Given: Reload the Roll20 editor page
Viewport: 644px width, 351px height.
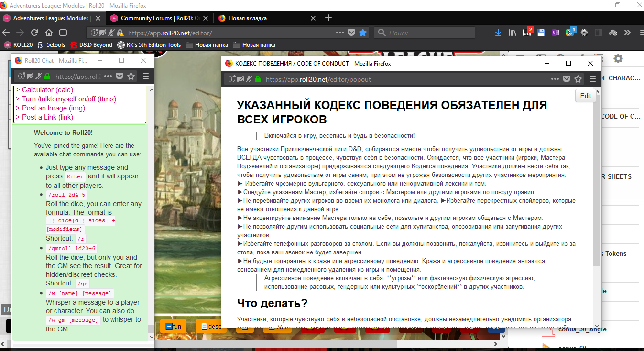Looking at the screenshot, I should click(x=34, y=33).
